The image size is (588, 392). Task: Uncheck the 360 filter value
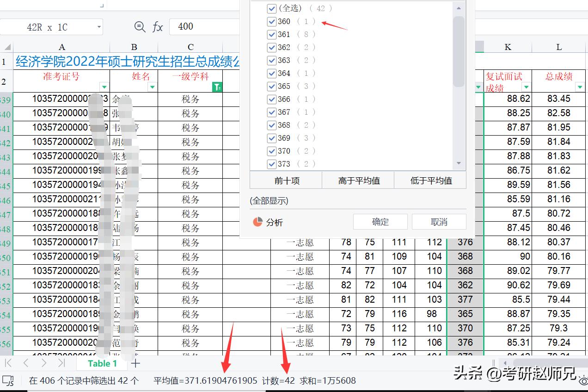(x=272, y=21)
